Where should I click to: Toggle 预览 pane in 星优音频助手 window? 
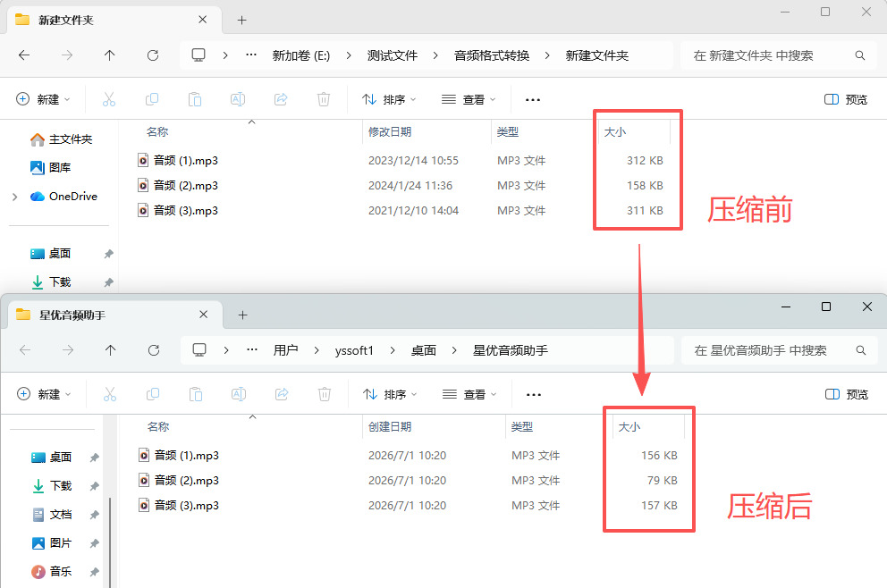847,394
